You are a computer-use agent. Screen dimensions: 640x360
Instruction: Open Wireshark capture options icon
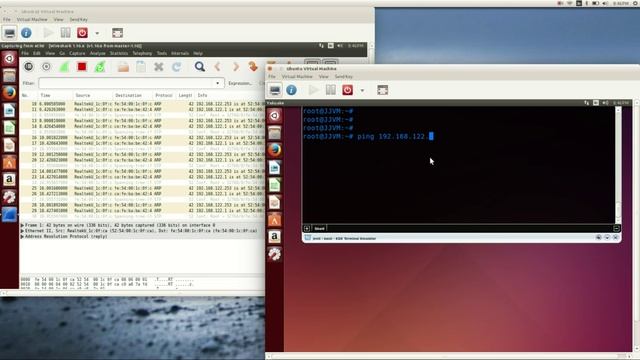pos(46,67)
